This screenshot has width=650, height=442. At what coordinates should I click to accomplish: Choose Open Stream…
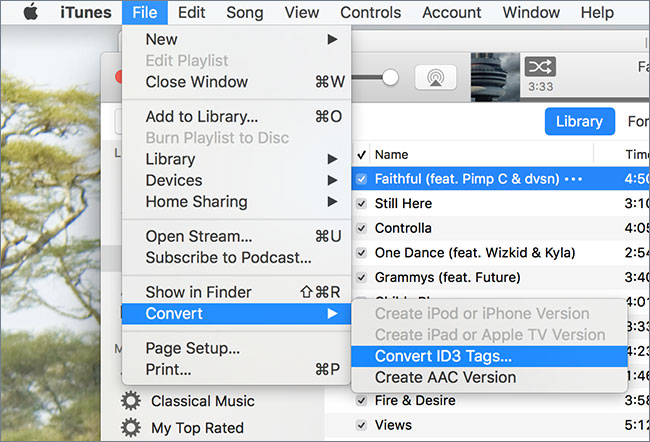pyautogui.click(x=236, y=236)
